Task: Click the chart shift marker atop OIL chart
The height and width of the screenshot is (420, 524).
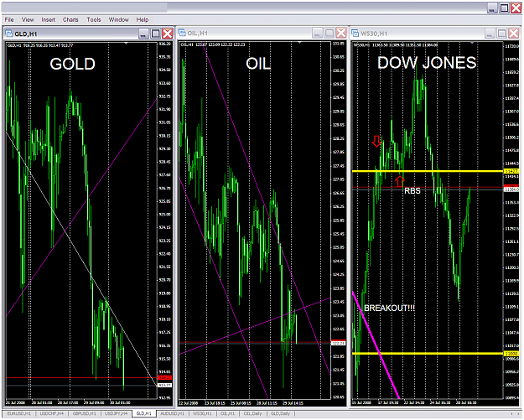Action: pos(300,43)
